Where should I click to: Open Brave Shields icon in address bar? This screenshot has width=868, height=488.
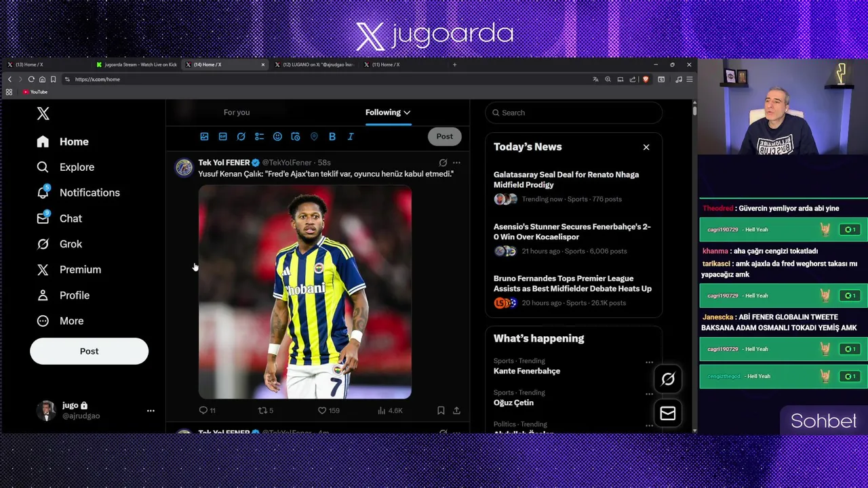[645, 79]
